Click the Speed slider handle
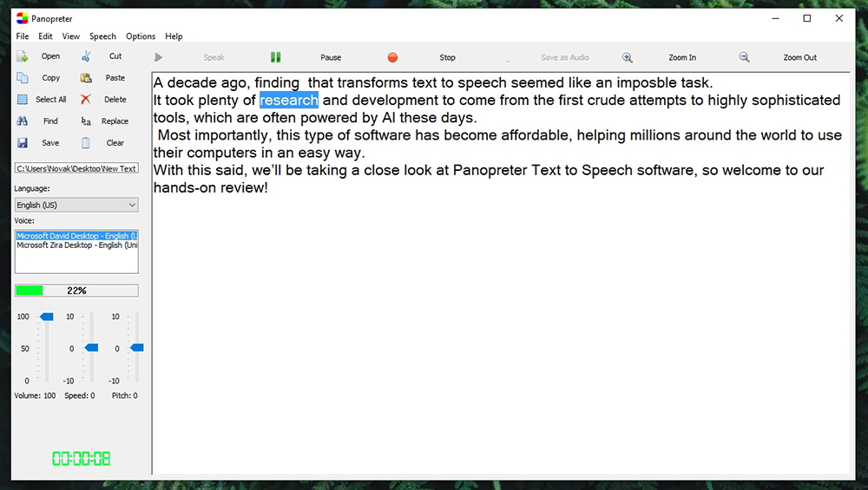868x490 pixels. 91,348
